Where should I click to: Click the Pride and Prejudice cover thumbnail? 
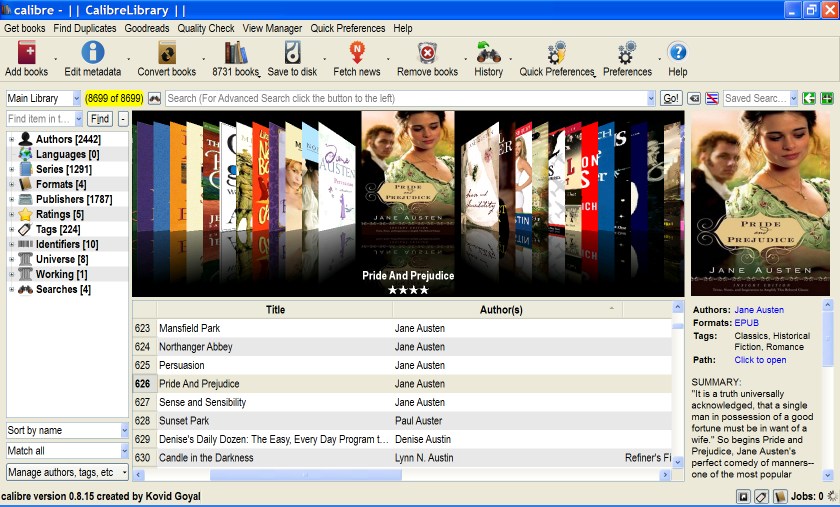(x=760, y=203)
